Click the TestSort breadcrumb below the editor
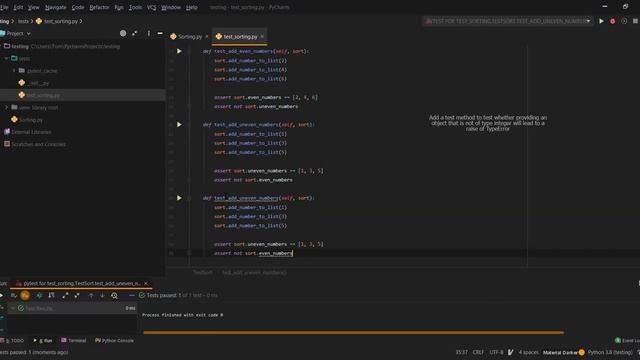Viewport: 640px width, 360px height. coord(202,272)
